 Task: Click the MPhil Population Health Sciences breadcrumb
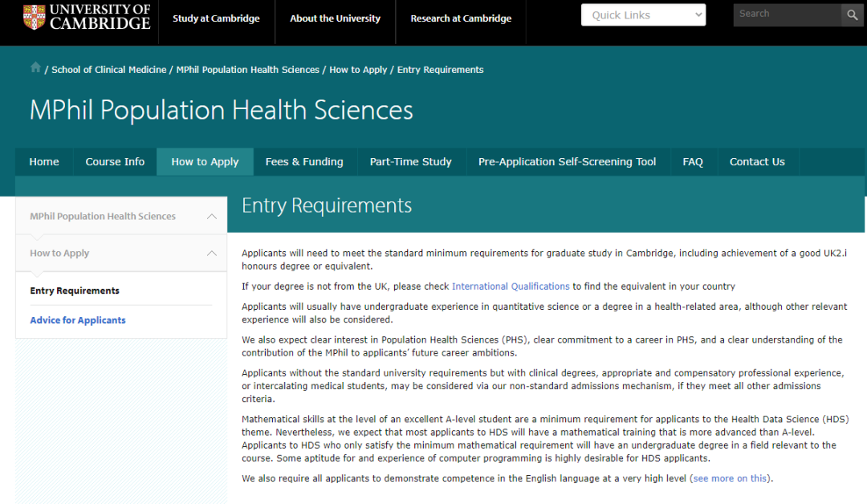248,70
